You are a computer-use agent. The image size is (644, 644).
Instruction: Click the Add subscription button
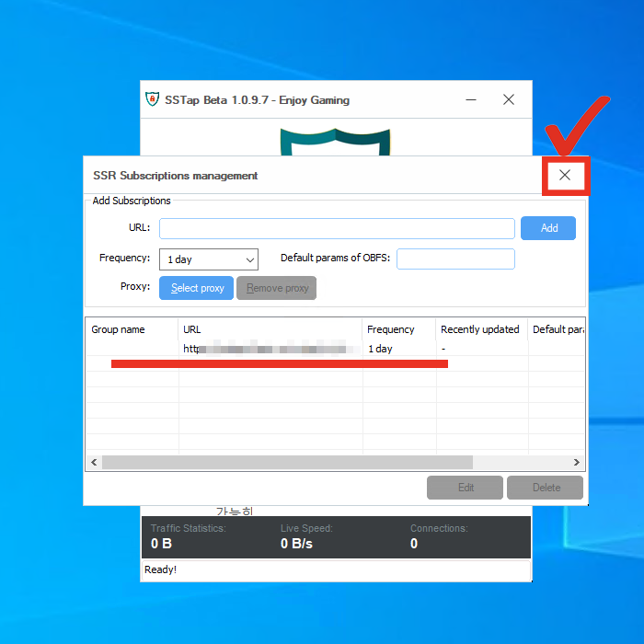(548, 228)
